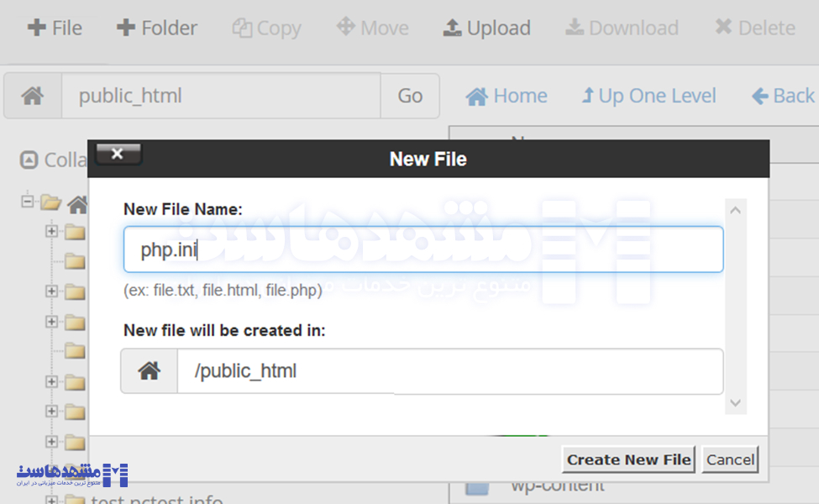Screen dimensions: 819x504
Task: Select the Download icon
Action: click(x=575, y=27)
